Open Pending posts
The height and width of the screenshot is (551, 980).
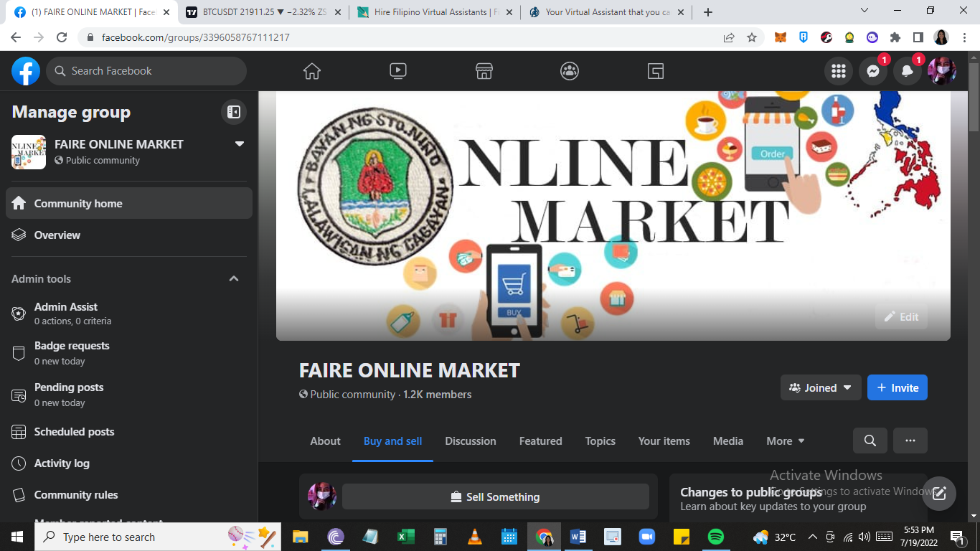click(x=129, y=395)
